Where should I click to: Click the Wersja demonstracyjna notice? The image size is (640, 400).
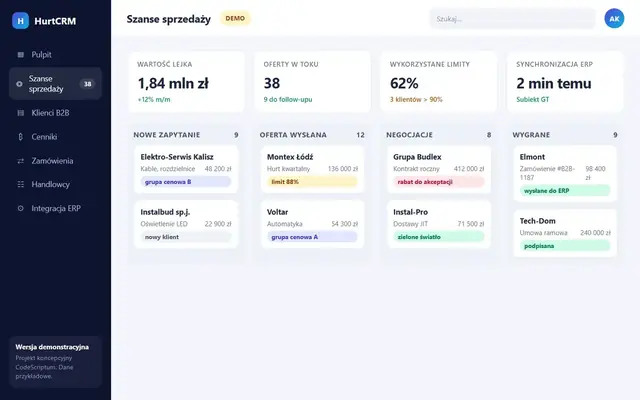[55, 362]
